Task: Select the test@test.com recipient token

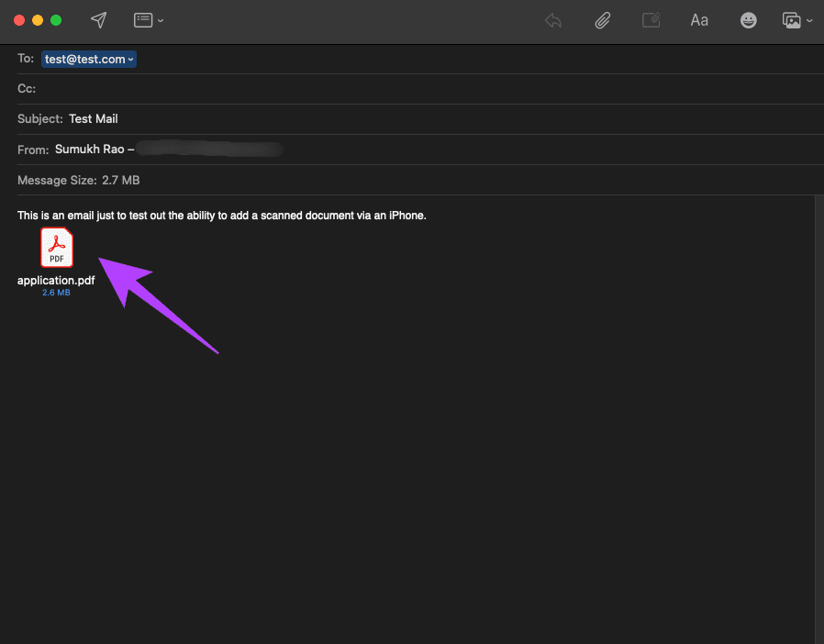Action: tap(89, 60)
